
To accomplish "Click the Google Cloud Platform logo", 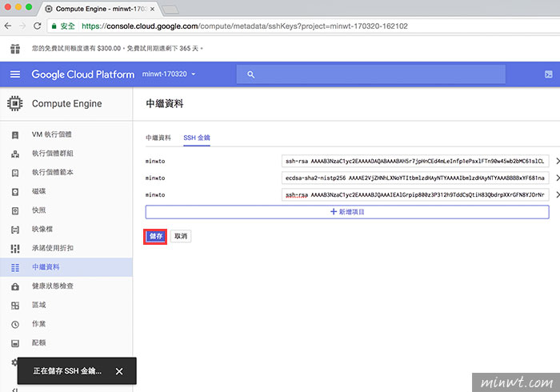I will (83, 74).
